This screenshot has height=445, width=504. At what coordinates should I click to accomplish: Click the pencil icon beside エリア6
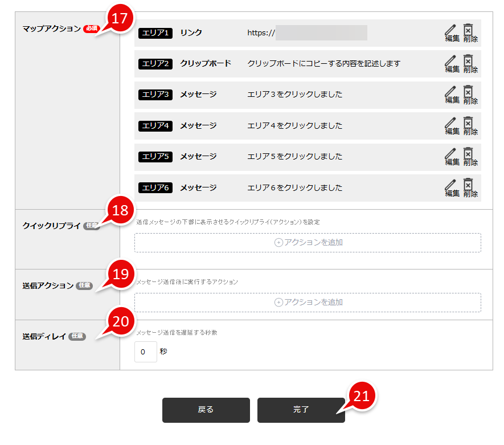coord(451,187)
